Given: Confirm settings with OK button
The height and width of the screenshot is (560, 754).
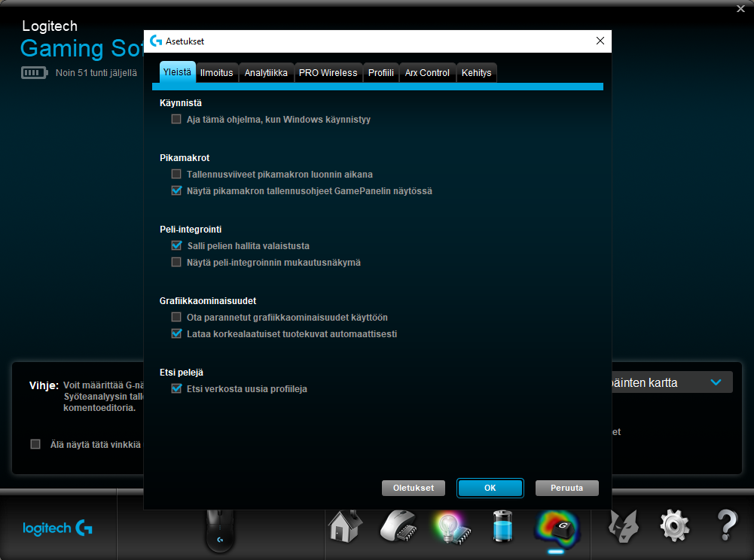Looking at the screenshot, I should pyautogui.click(x=490, y=488).
